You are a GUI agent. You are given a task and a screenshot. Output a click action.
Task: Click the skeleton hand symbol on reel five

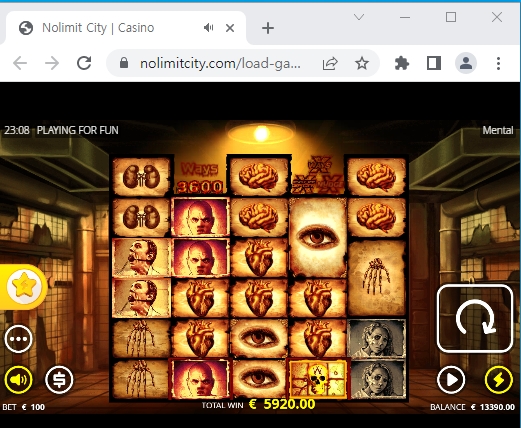click(x=377, y=277)
